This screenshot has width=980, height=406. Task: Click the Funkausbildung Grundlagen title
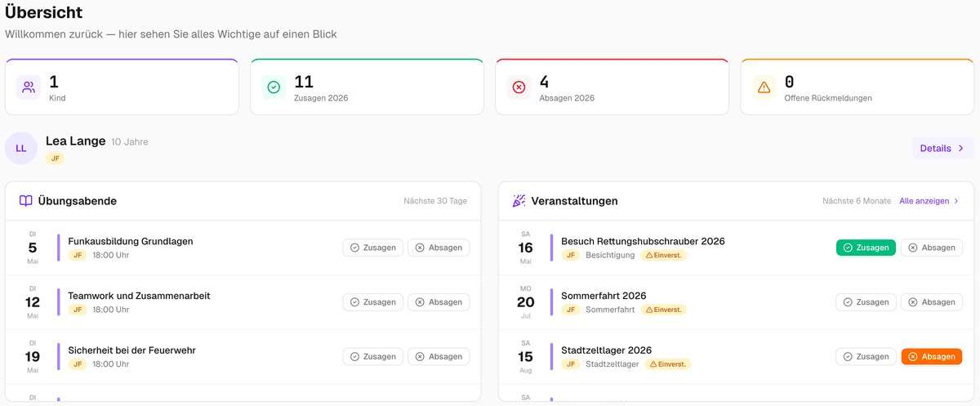131,241
